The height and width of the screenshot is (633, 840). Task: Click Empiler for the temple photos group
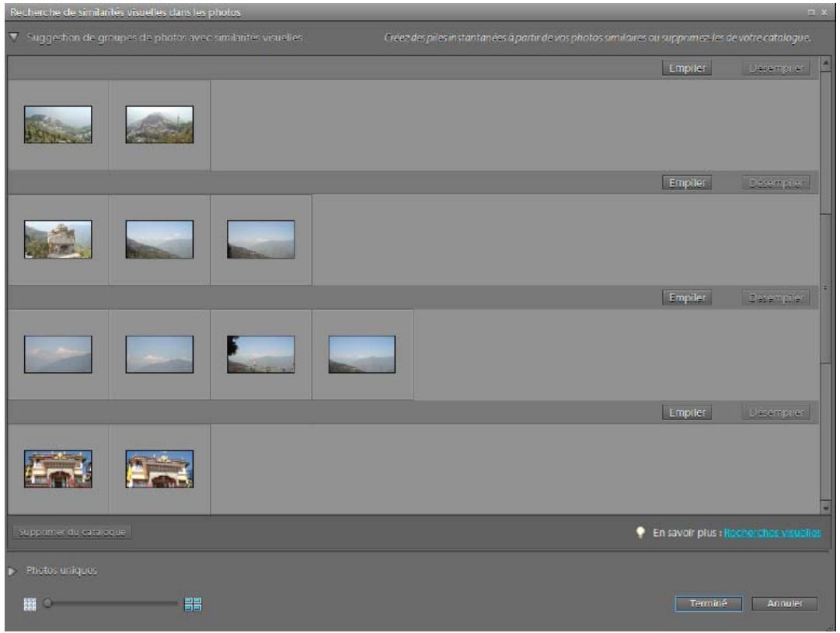[x=687, y=412]
